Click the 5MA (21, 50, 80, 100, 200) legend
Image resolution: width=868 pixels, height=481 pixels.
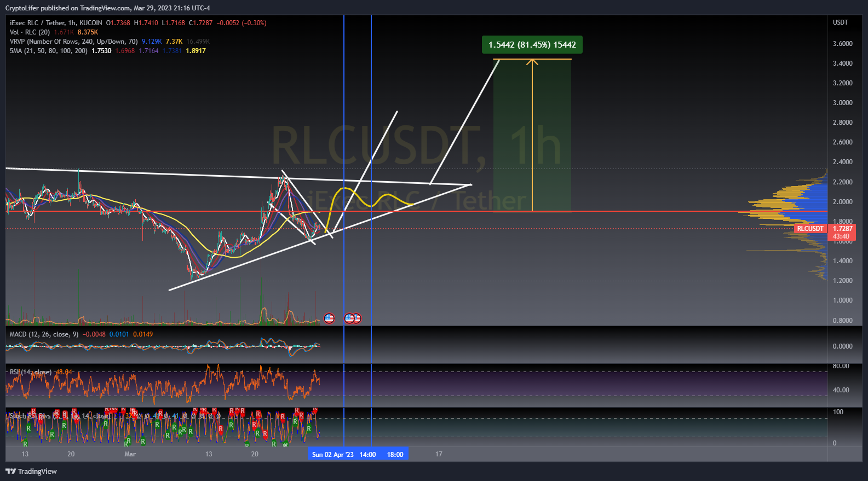click(x=48, y=51)
